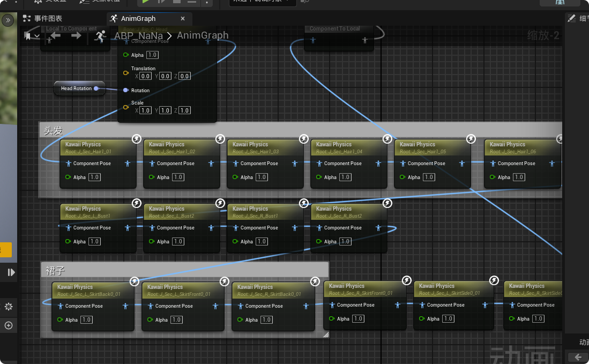Edit Alpha value on J_Sec_L_SkirtFront0_01 node

176,320
